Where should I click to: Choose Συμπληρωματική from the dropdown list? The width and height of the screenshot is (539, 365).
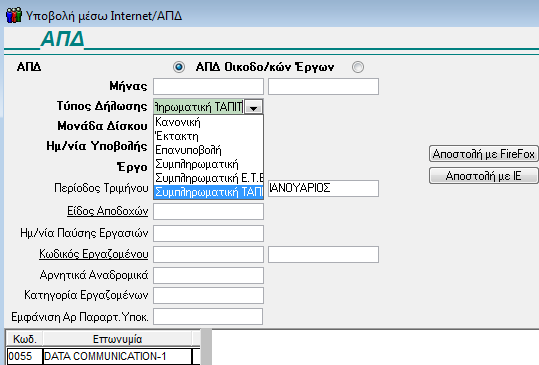pyautogui.click(x=208, y=164)
